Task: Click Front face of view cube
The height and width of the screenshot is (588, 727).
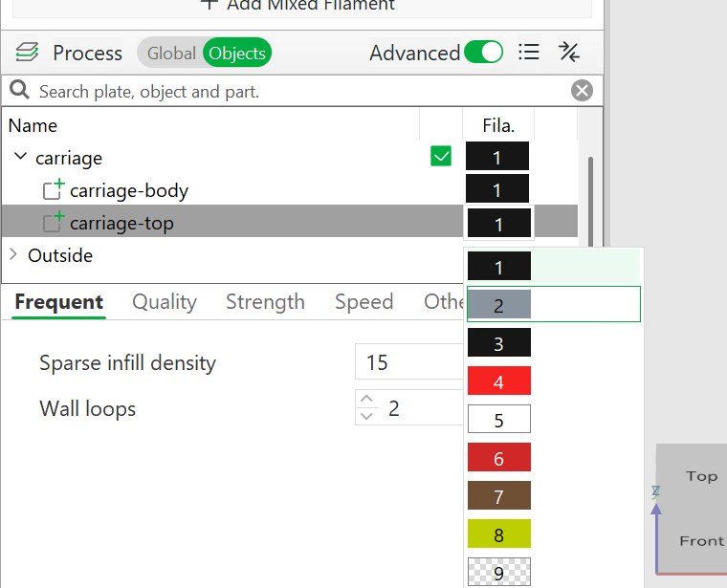Action: click(x=701, y=541)
